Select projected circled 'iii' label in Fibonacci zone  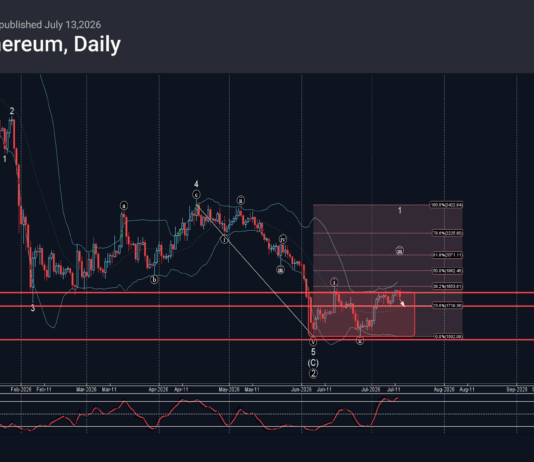point(399,251)
